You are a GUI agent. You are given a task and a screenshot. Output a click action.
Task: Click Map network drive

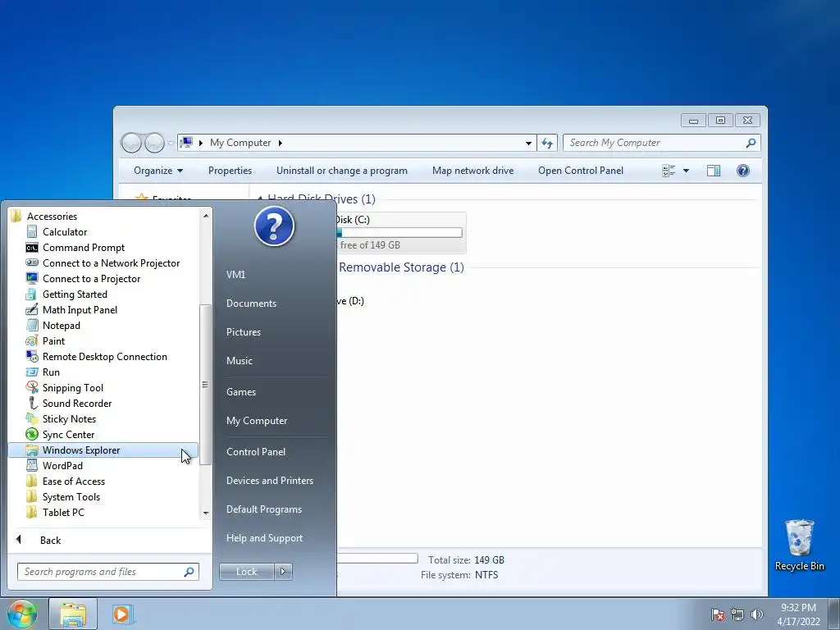coord(472,171)
